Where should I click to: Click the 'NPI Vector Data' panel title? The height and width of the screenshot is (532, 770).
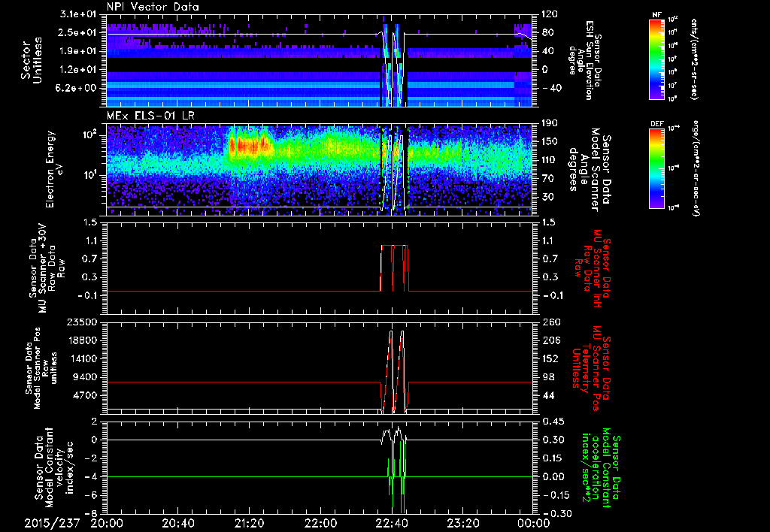coord(153,7)
